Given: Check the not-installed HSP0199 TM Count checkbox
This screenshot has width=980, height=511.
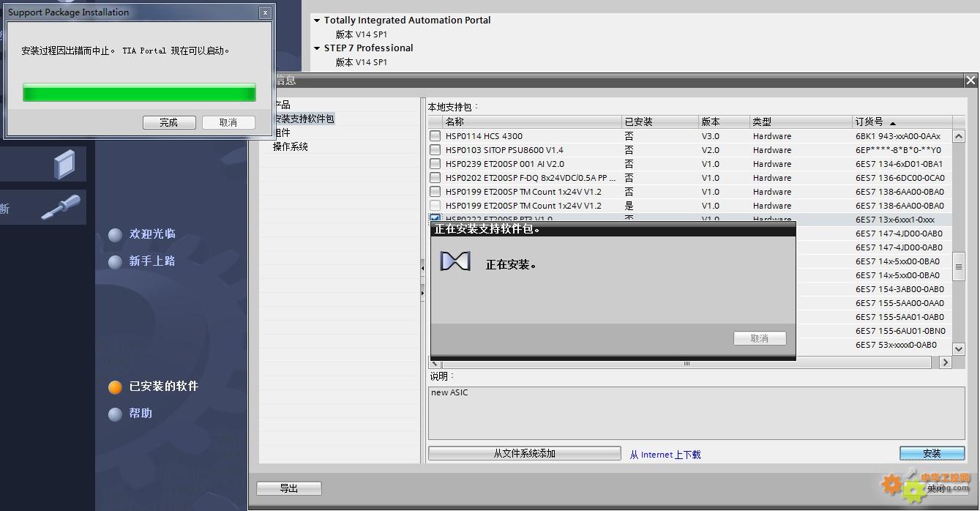Looking at the screenshot, I should click(435, 192).
